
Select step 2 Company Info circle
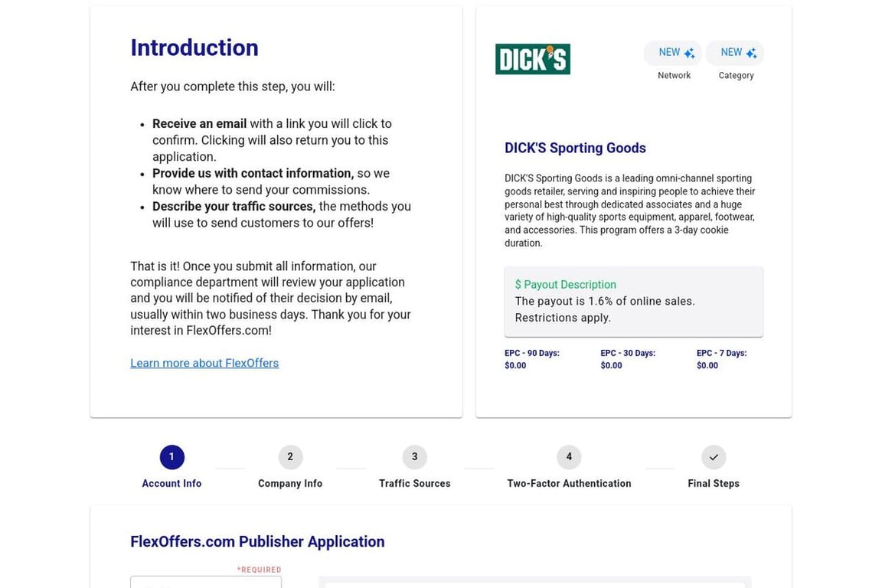(290, 457)
